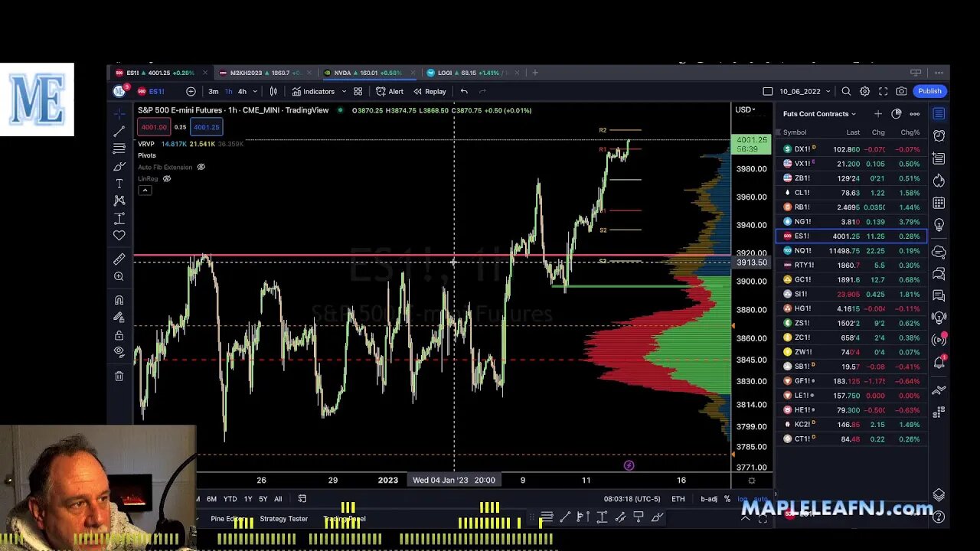
Task: Open the candlestick chart style menu
Action: [273, 91]
